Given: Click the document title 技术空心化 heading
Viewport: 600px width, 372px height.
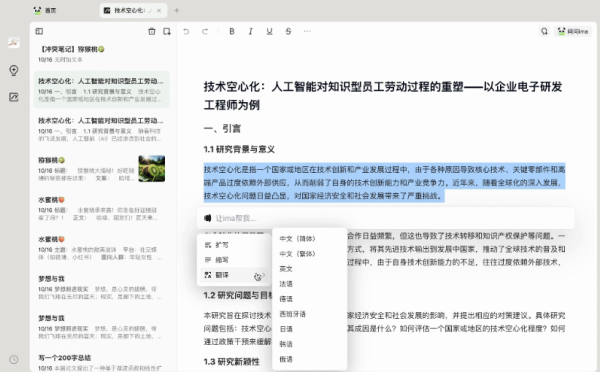Looking at the screenshot, I should 383,96.
